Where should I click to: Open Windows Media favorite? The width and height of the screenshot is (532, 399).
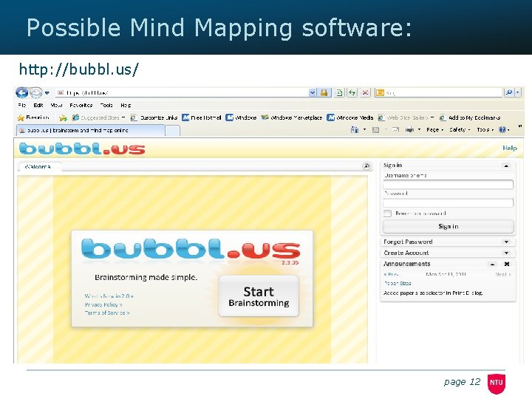tap(349, 117)
